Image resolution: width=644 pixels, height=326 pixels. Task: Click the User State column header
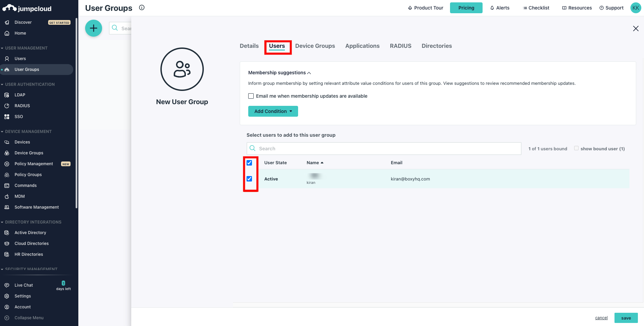[275, 163]
